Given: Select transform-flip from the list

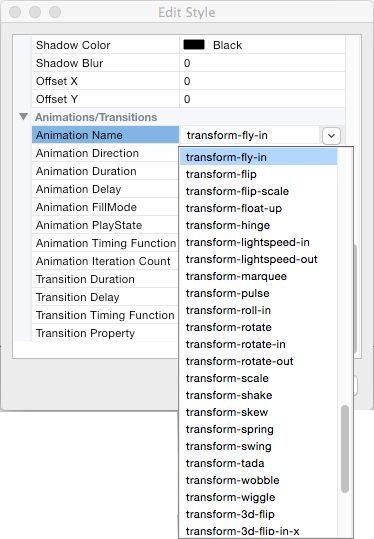Looking at the screenshot, I should tap(221, 174).
